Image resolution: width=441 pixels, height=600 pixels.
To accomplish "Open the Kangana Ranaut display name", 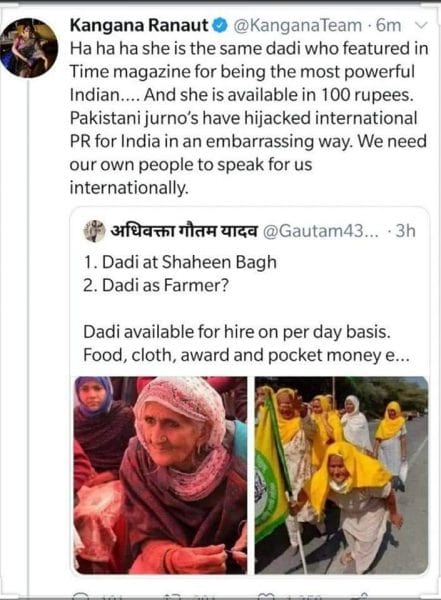I will coord(140,25).
